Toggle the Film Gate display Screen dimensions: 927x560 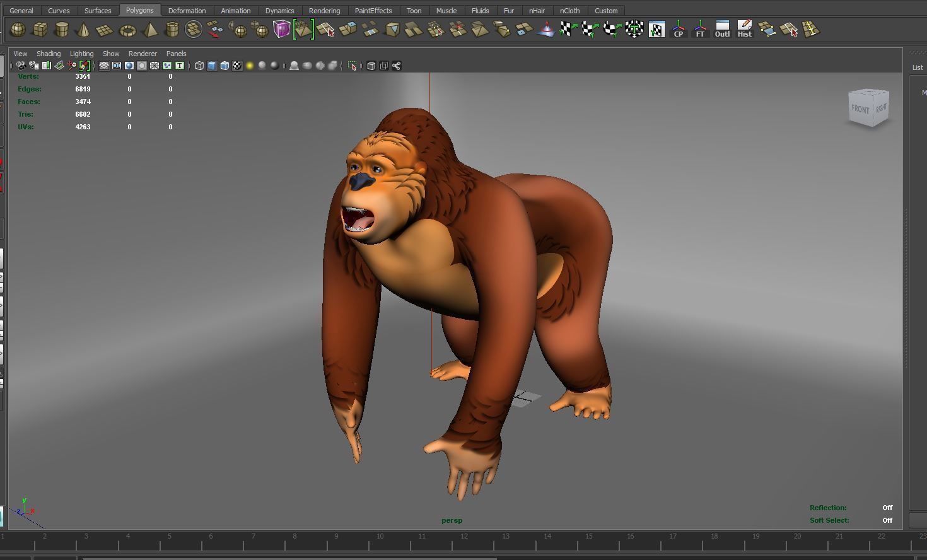117,66
